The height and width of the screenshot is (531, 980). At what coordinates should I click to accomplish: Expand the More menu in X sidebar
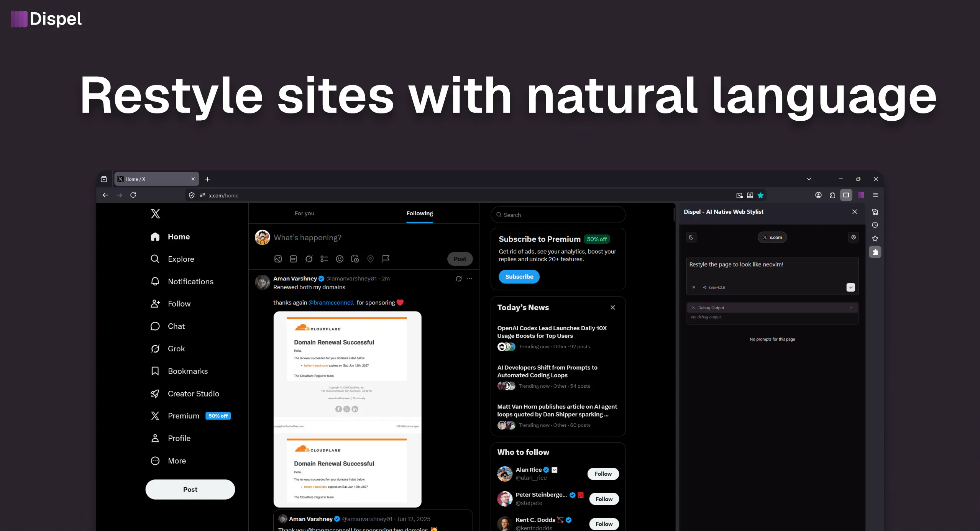pos(169,461)
